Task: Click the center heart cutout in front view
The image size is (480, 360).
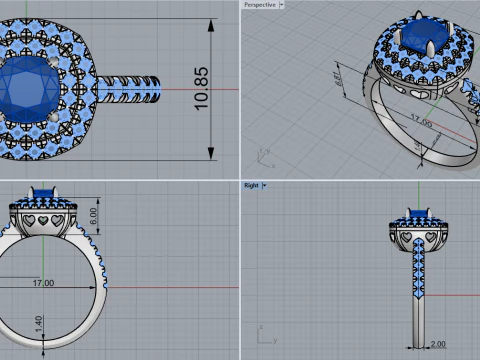Action: tap(43, 220)
